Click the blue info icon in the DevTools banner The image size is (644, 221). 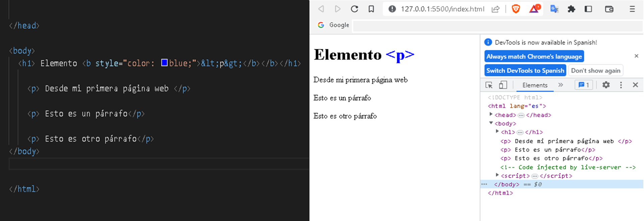(488, 42)
